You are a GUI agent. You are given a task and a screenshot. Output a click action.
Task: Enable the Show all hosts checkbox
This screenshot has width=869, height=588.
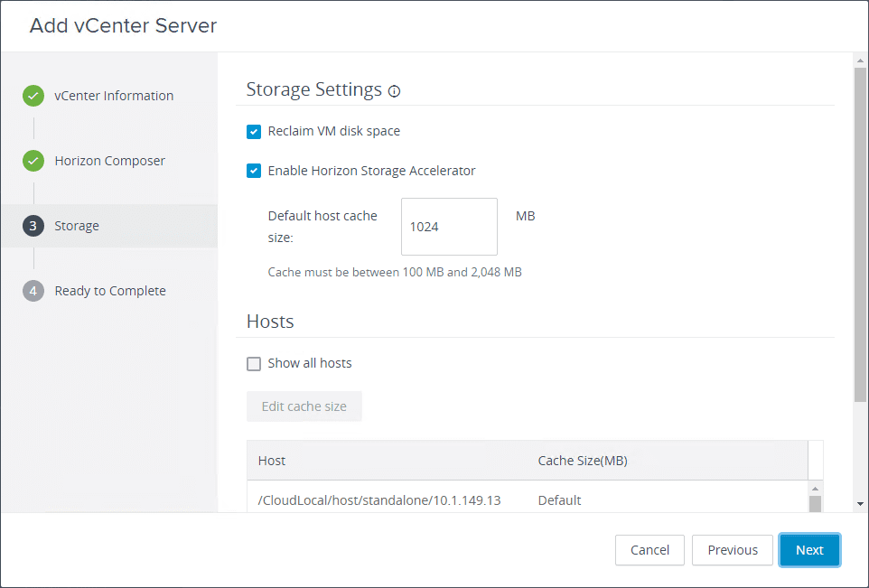pos(254,364)
